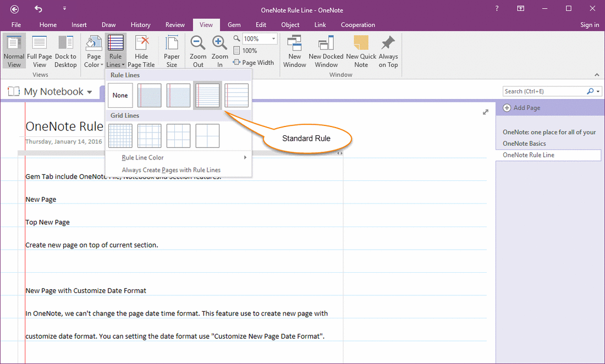Open the zoom percentage dropdown
The height and width of the screenshot is (364, 605).
click(x=274, y=39)
